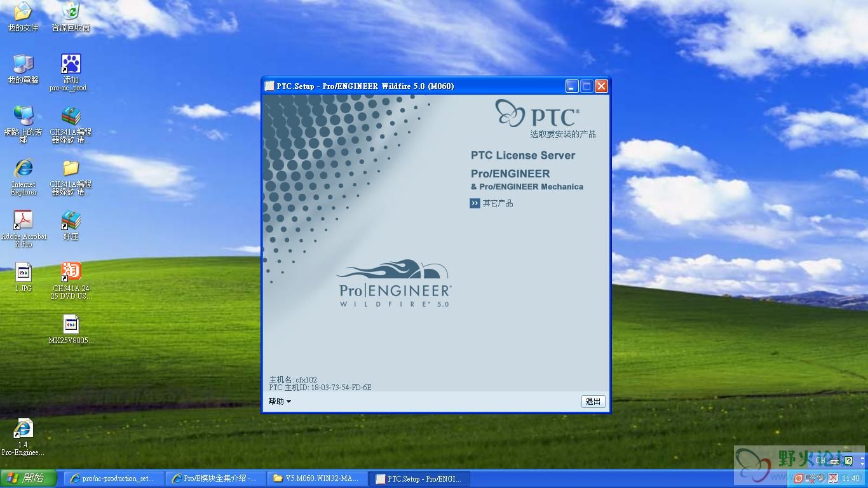The height and width of the screenshot is (488, 868).
Task: Open the 開始 Start menu button
Action: [x=29, y=478]
